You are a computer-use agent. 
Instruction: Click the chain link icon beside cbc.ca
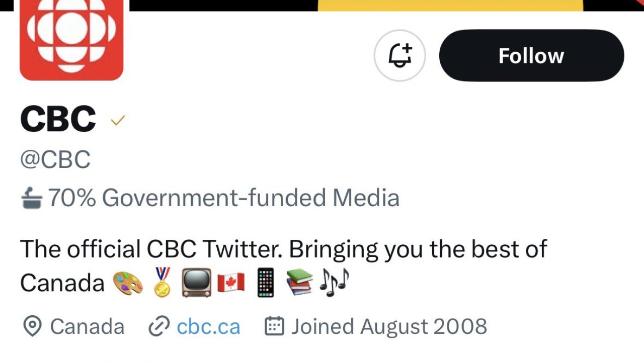(x=158, y=326)
